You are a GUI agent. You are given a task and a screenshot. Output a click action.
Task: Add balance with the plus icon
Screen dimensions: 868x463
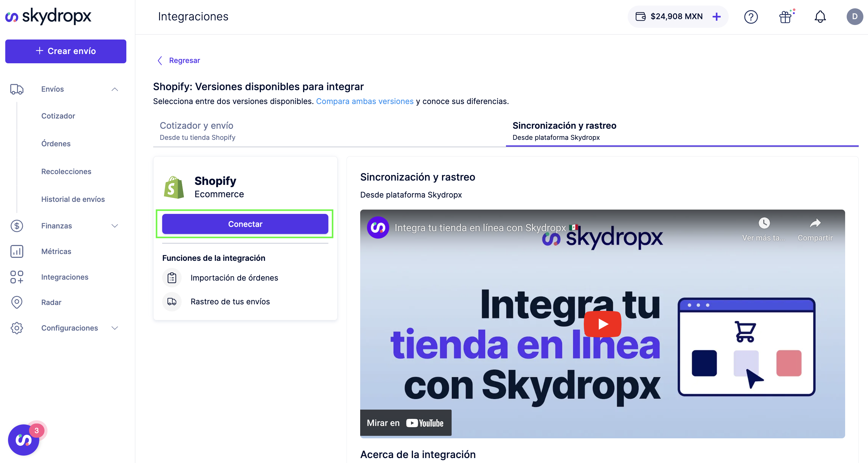[716, 16]
